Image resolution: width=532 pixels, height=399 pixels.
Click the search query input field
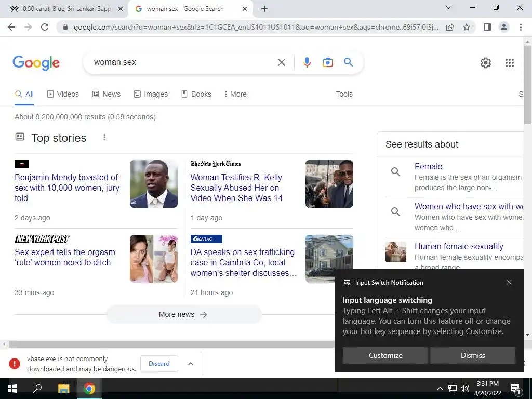183,62
